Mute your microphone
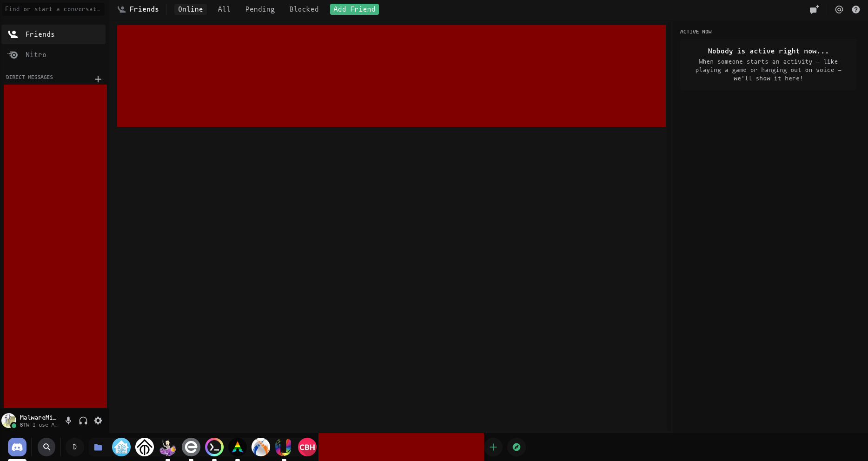The image size is (868, 461). [x=68, y=420]
